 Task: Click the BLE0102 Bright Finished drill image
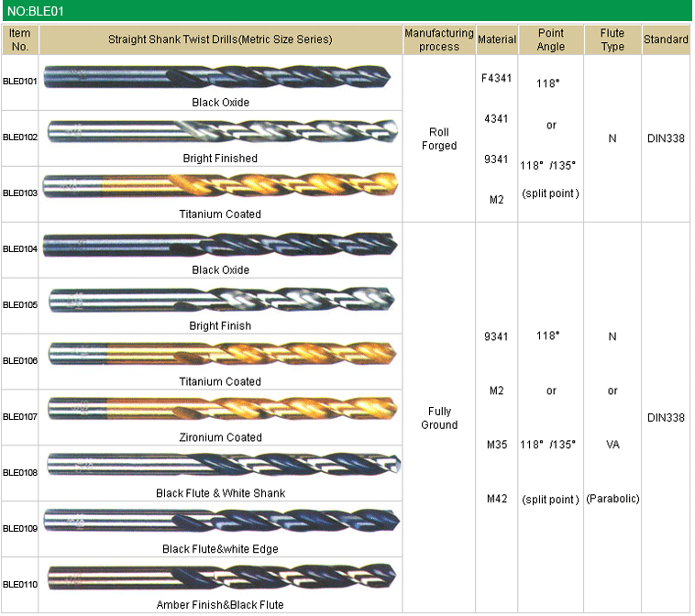[x=220, y=133]
